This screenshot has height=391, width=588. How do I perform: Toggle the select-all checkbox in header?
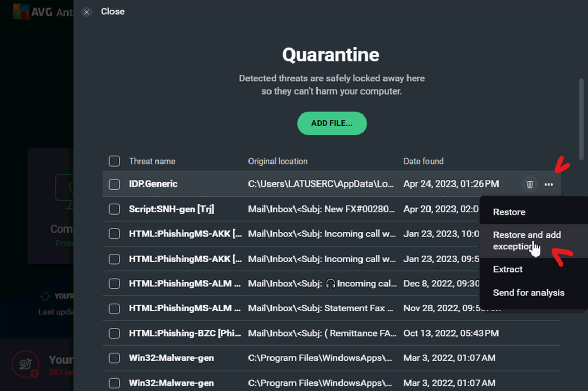coord(115,161)
